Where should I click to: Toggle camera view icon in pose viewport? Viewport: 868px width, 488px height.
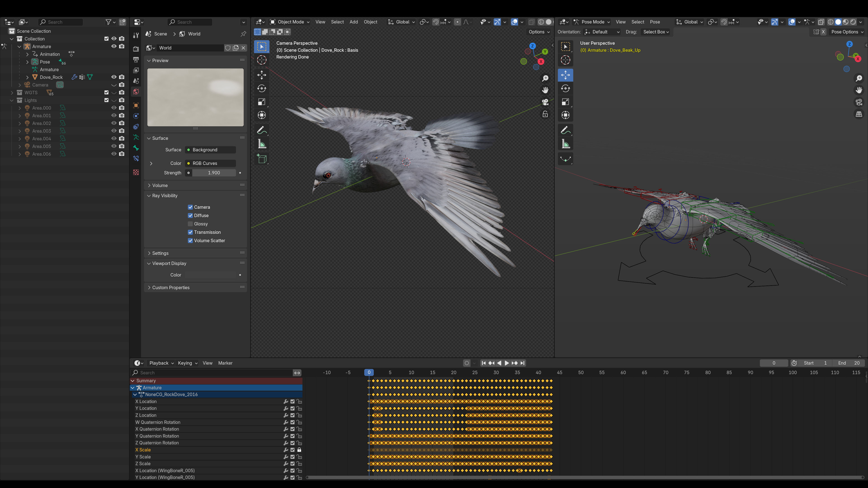(859, 102)
